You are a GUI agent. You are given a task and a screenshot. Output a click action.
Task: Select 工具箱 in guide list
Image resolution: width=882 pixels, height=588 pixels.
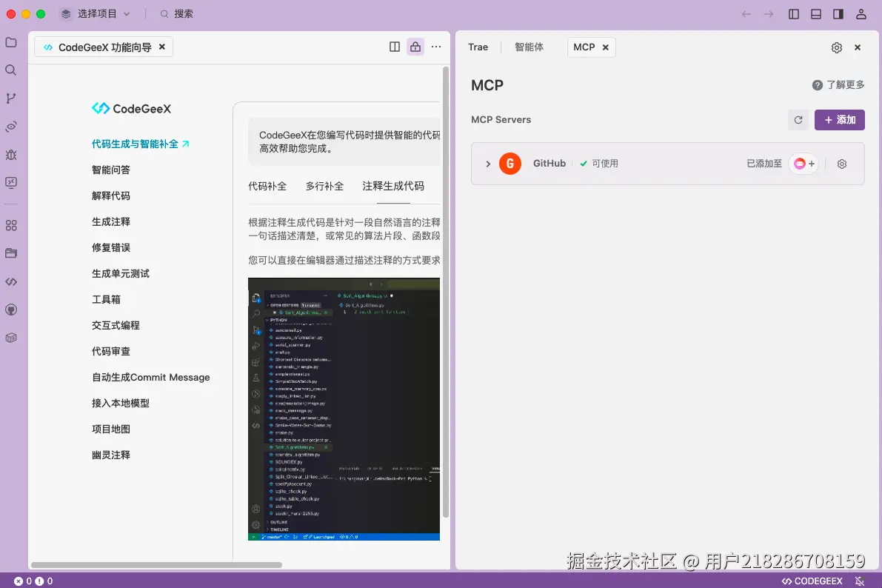106,299
